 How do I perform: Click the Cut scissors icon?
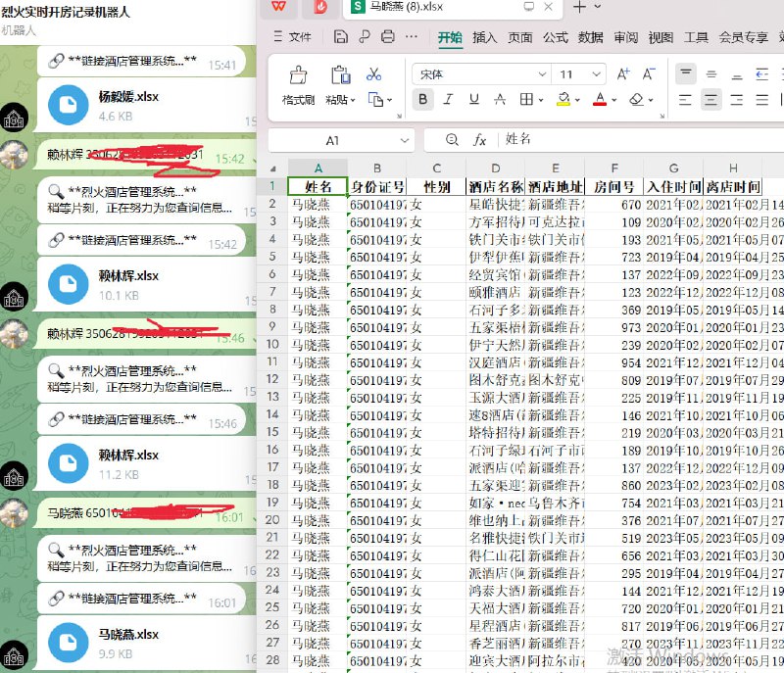(x=375, y=72)
